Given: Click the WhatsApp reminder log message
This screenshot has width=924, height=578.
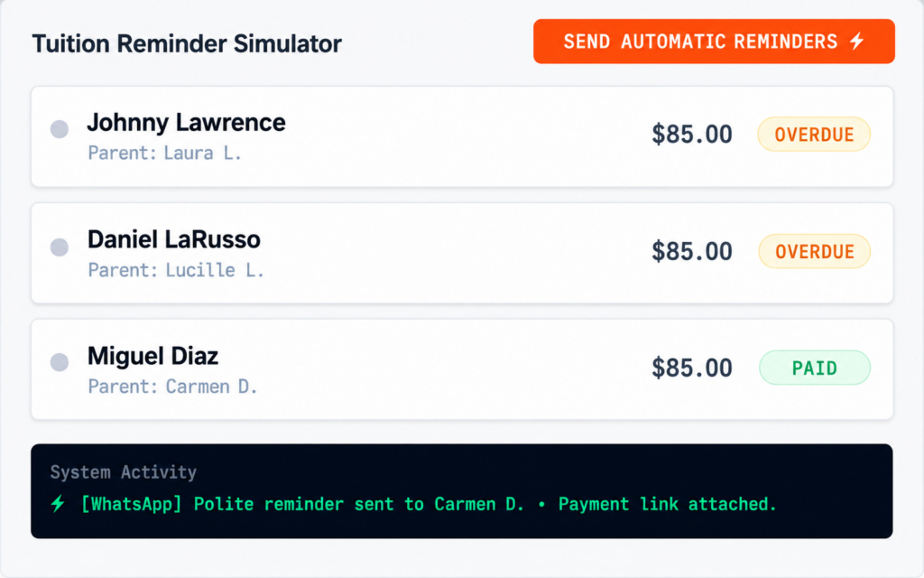Looking at the screenshot, I should click(x=429, y=504).
